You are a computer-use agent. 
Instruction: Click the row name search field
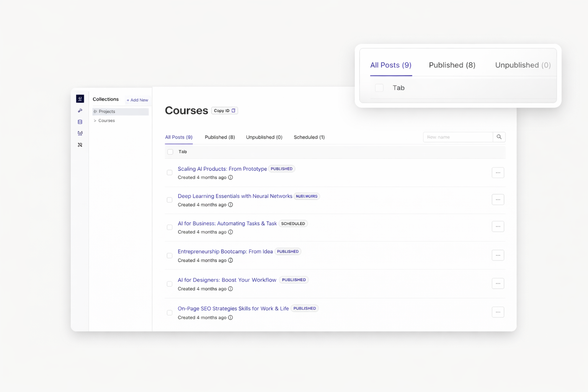[457, 137]
